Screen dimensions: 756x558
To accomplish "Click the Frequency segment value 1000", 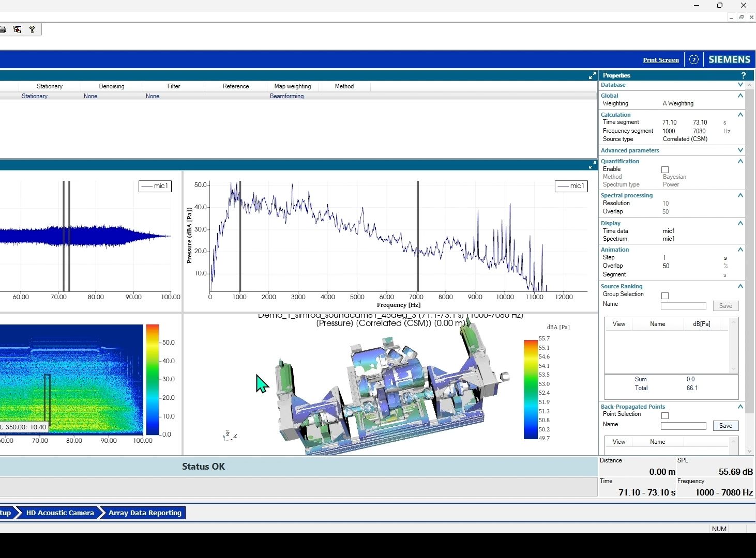I will pyautogui.click(x=669, y=131).
